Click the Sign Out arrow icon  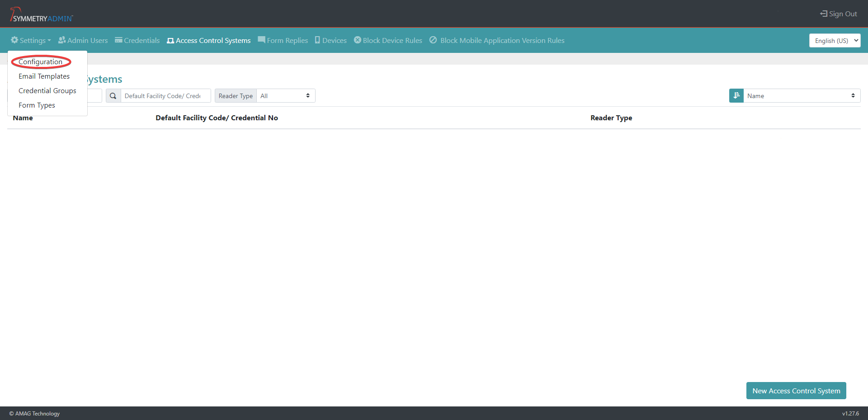[x=824, y=14]
